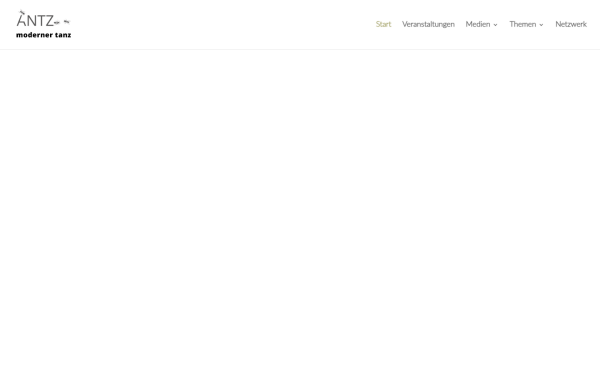Open the Start menu item
The height and width of the screenshot is (375, 600).
[383, 24]
